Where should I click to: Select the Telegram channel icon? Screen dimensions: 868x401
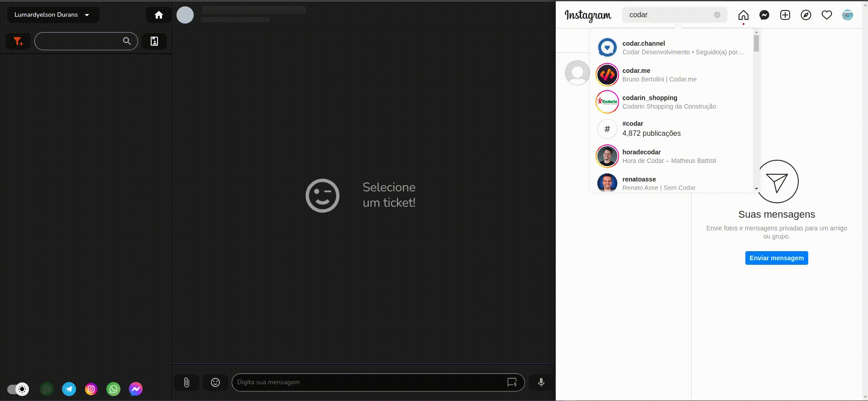(69, 389)
